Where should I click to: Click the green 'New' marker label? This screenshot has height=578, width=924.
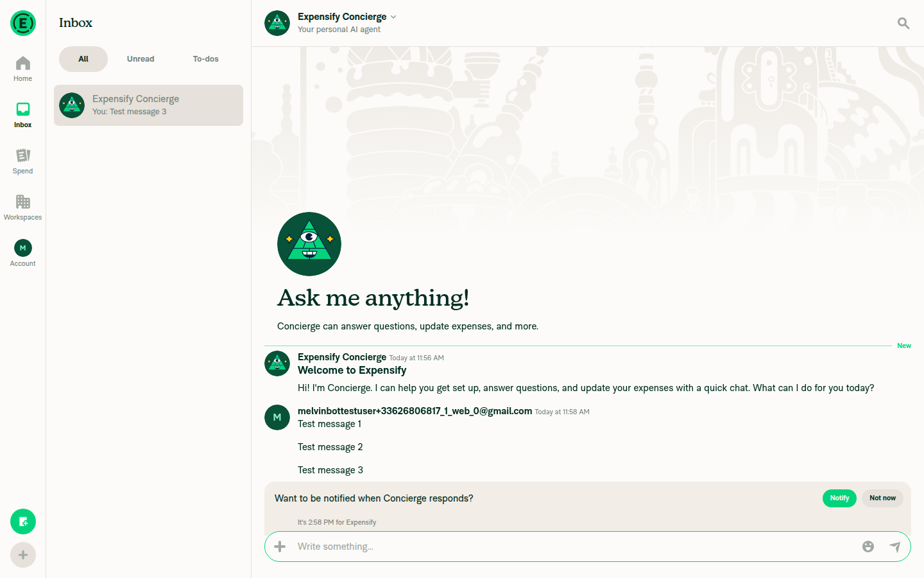pyautogui.click(x=904, y=346)
